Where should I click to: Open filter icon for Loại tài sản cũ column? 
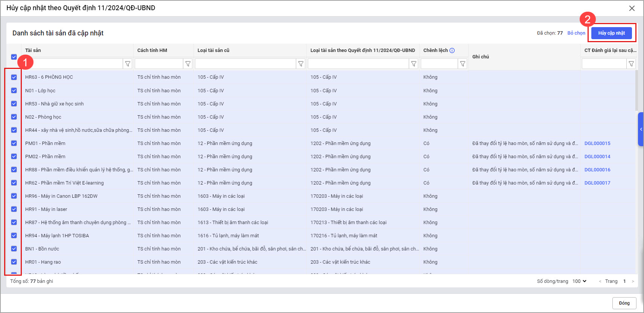[x=301, y=64]
